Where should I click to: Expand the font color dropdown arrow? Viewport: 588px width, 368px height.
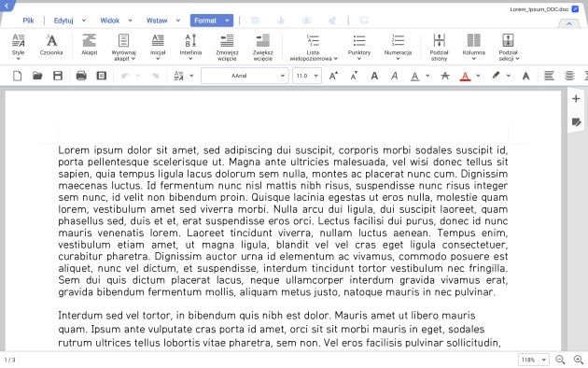pos(478,76)
